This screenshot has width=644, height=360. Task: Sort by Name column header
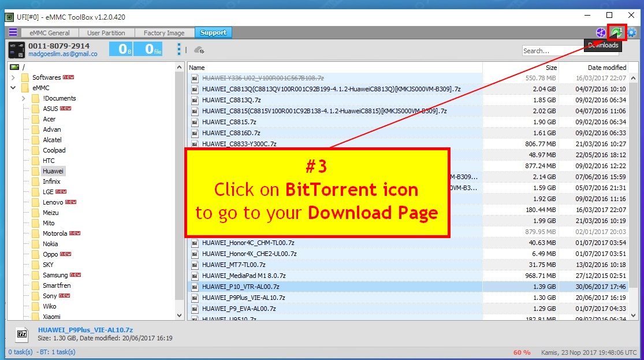[x=335, y=68]
